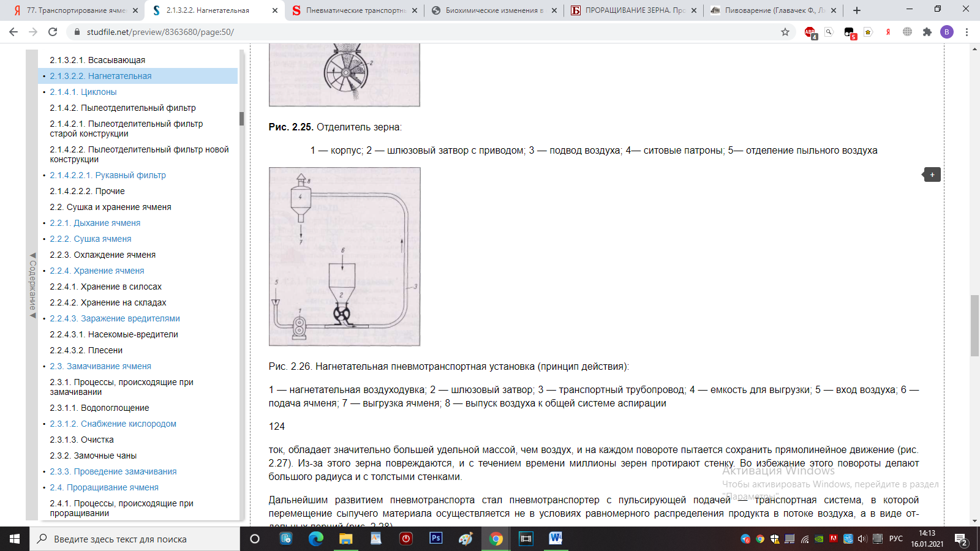Open 2.4. Проращивание ячменя link
Image resolution: width=980 pixels, height=551 pixels.
click(104, 487)
